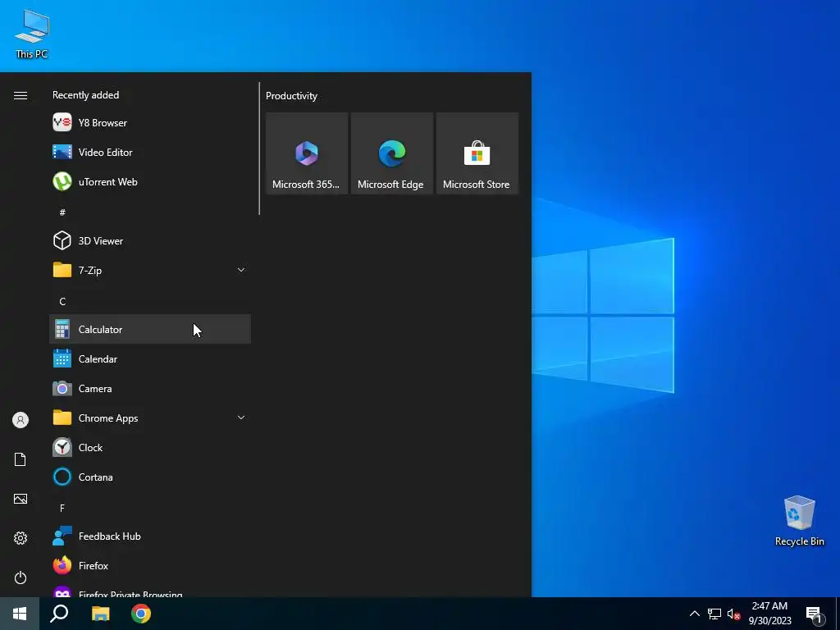Click the 'C' letter header
This screenshot has height=630, width=840.
[x=62, y=301]
